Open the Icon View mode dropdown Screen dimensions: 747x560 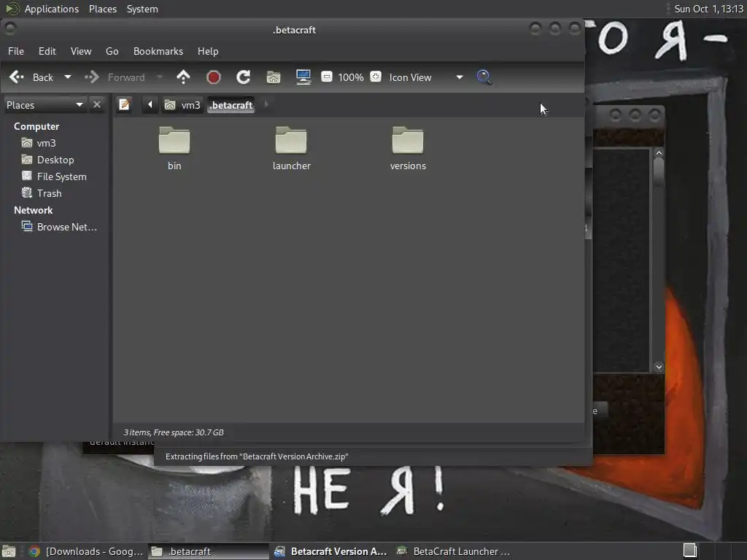click(x=425, y=77)
